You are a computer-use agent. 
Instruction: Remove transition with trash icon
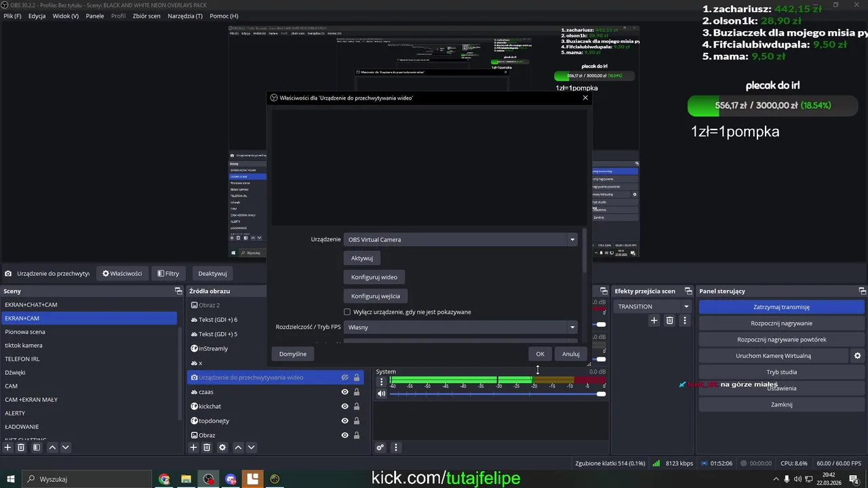669,321
